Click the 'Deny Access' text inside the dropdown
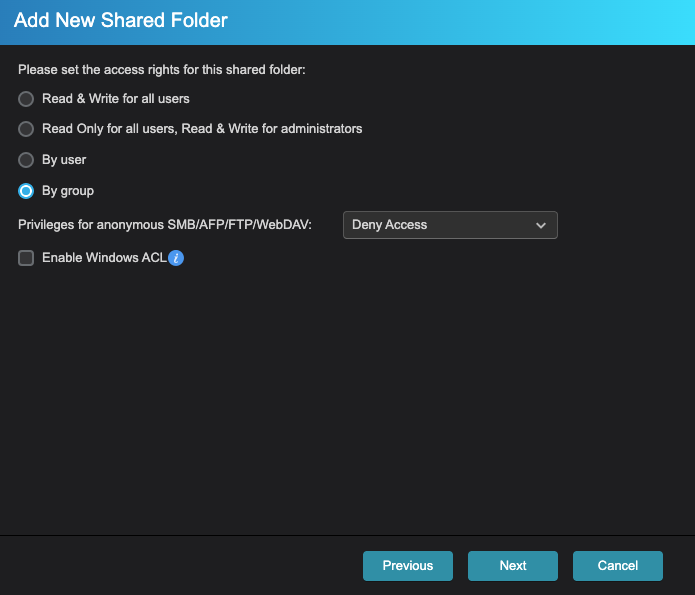 [390, 225]
